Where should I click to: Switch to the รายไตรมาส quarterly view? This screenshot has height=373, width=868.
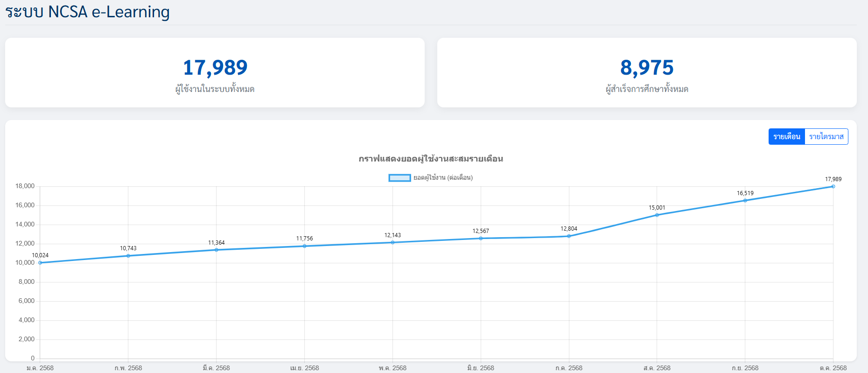click(826, 137)
